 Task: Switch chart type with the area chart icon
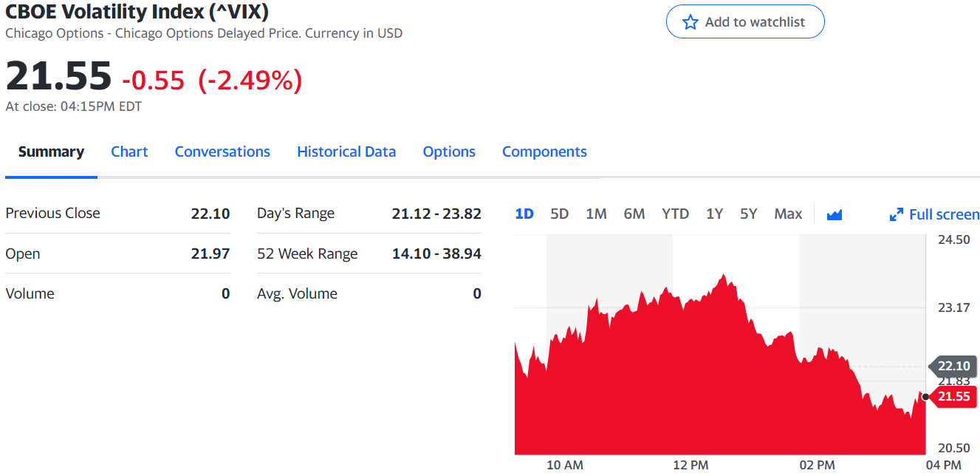pos(835,214)
